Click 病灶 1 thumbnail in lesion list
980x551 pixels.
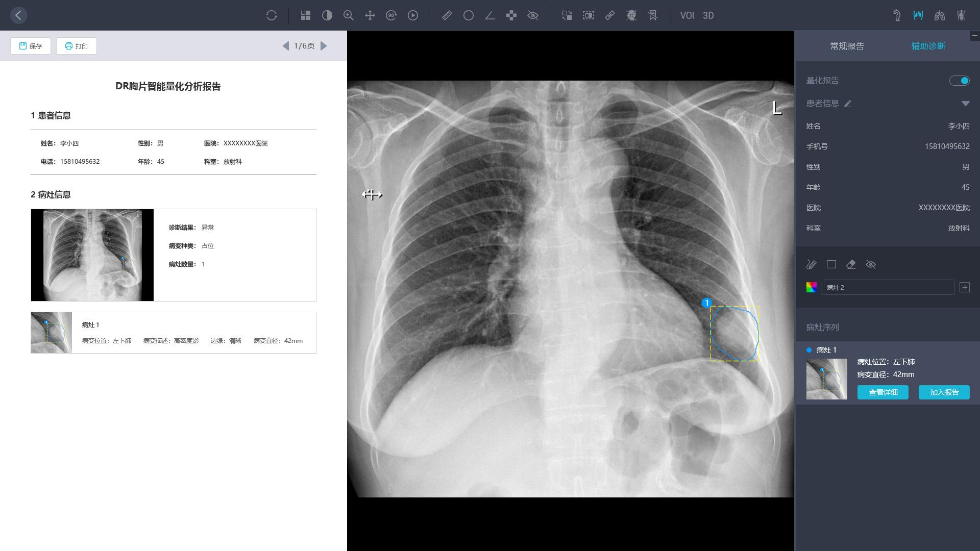(826, 379)
